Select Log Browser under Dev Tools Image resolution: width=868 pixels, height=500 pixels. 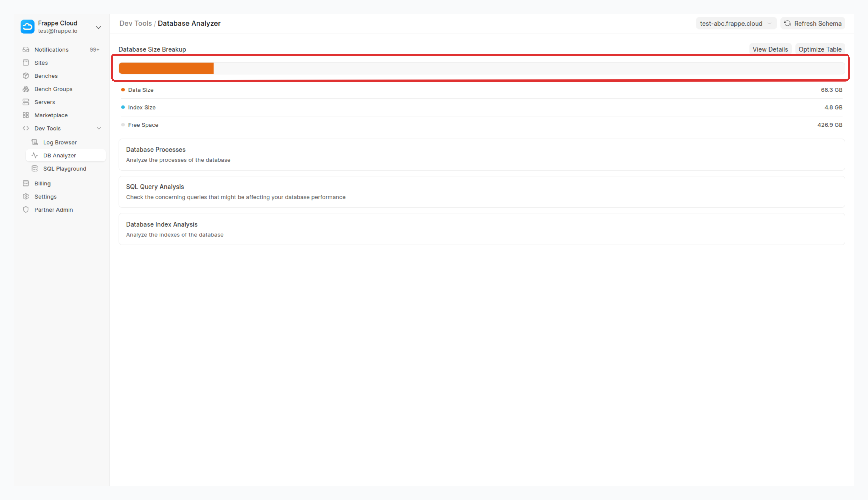pyautogui.click(x=66, y=142)
